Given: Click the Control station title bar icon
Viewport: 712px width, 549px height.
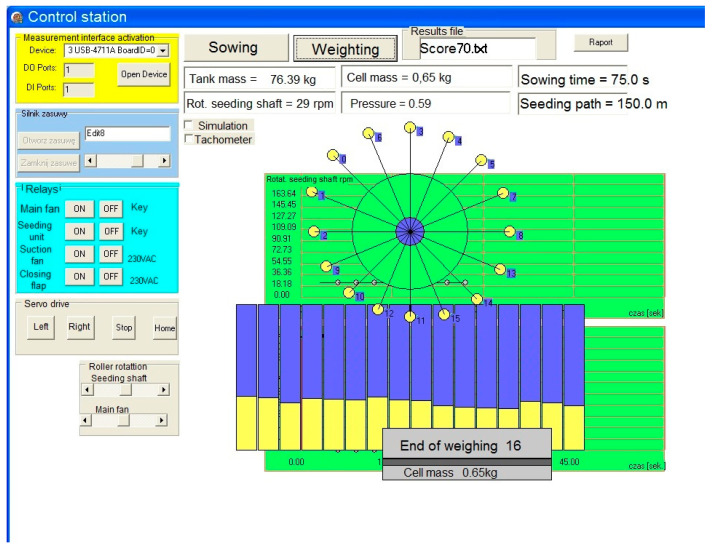Looking at the screenshot, I should point(16,17).
